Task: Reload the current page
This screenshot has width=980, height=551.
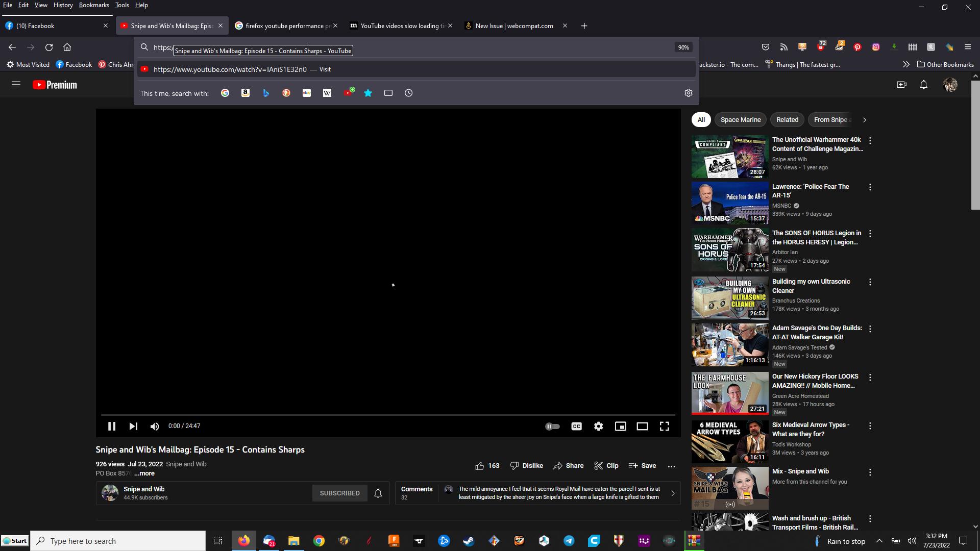Action: click(x=49, y=47)
